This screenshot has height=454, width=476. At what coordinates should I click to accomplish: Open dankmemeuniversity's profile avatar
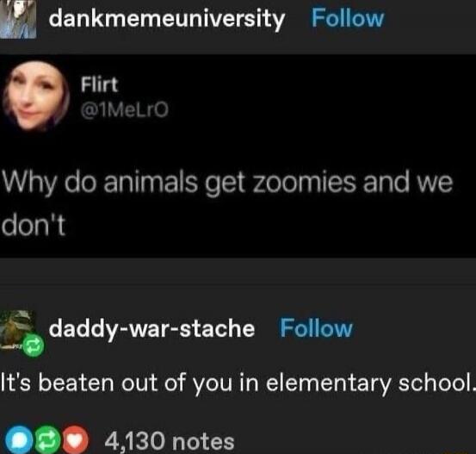tap(18, 19)
